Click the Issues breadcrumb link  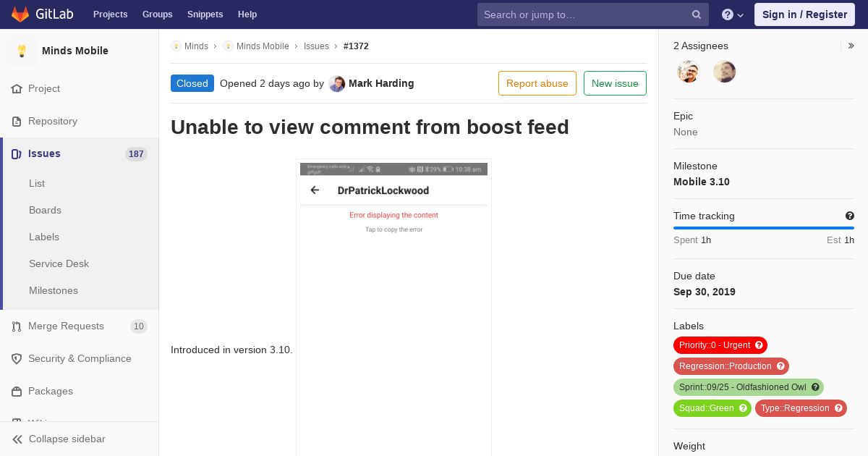(316, 46)
